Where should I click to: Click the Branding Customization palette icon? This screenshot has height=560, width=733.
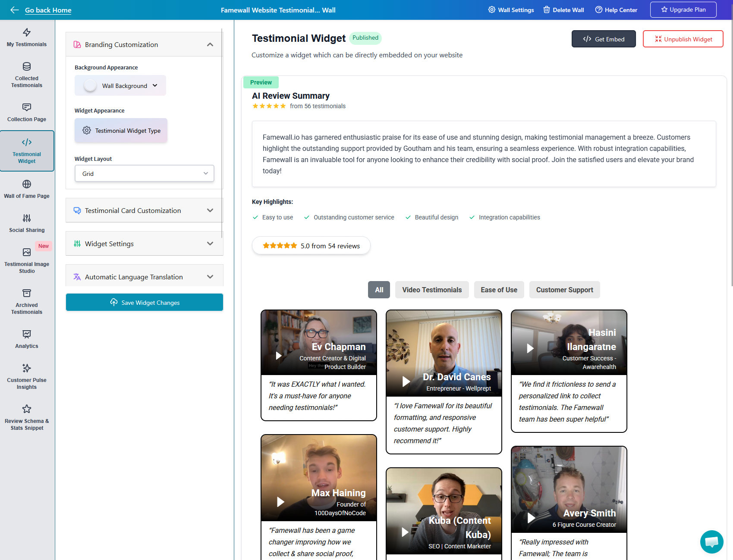pyautogui.click(x=77, y=44)
